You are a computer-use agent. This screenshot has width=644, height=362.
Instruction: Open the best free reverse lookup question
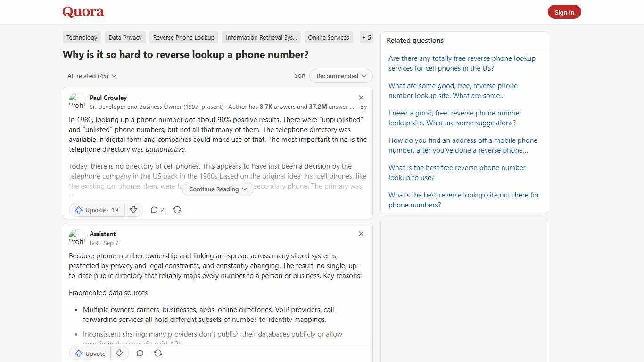coord(456,173)
